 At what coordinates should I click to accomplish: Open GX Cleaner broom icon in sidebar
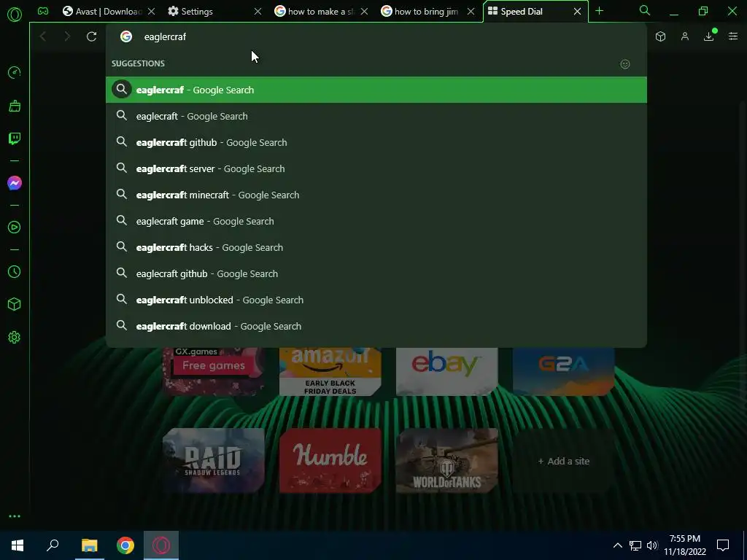[15, 106]
